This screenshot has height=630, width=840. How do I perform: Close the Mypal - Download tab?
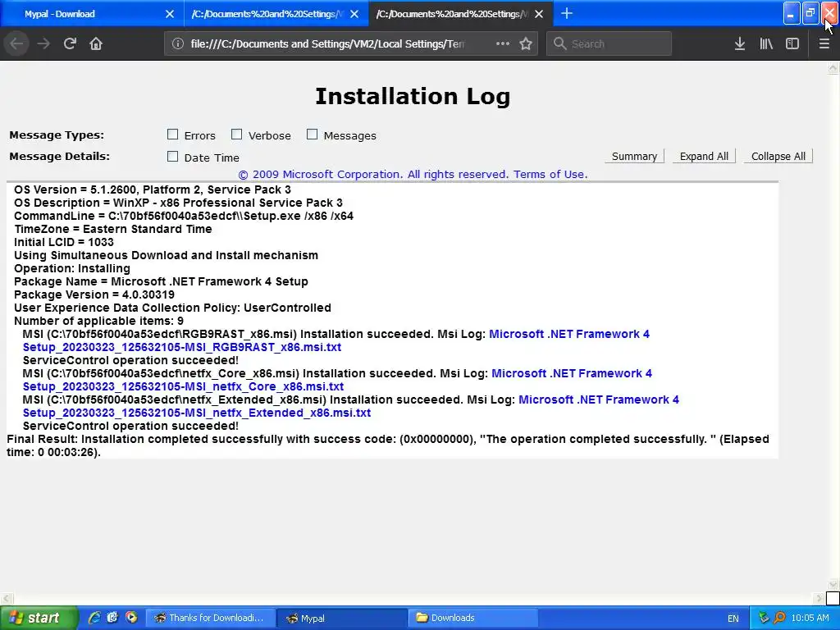(170, 14)
